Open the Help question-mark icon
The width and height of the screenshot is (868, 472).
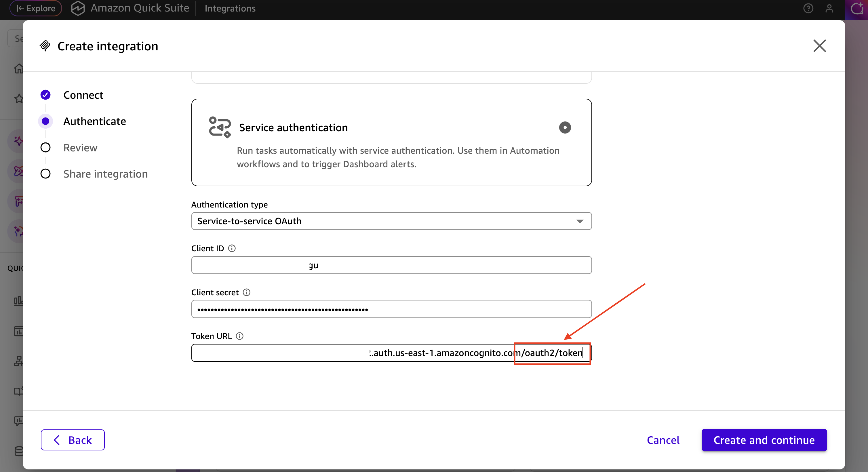click(808, 8)
